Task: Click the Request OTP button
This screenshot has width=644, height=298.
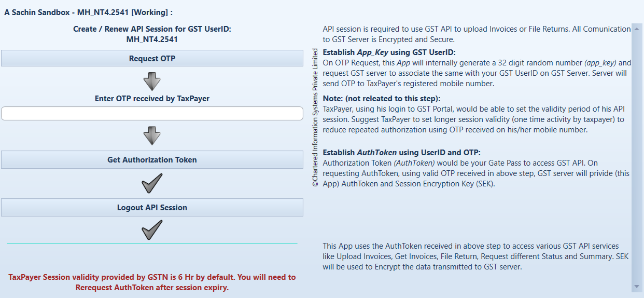Action: click(152, 59)
